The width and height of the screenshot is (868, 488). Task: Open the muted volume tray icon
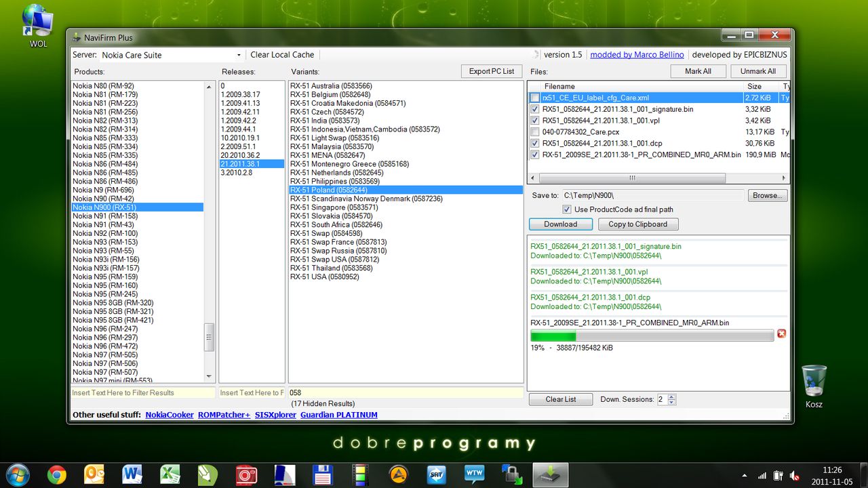(x=795, y=476)
